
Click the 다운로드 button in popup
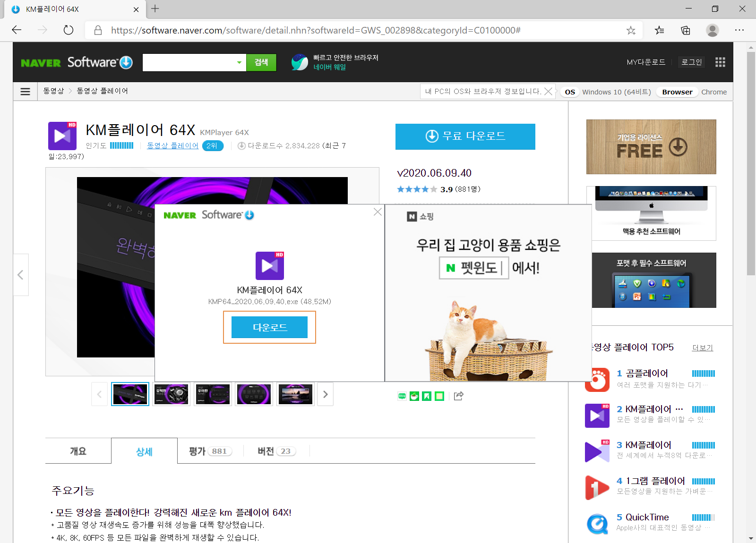coord(269,327)
